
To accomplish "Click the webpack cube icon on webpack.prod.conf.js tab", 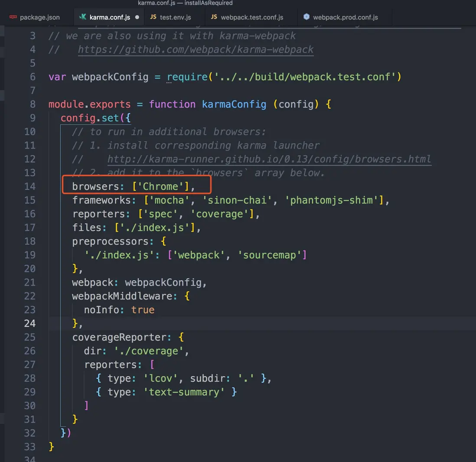I will click(307, 17).
